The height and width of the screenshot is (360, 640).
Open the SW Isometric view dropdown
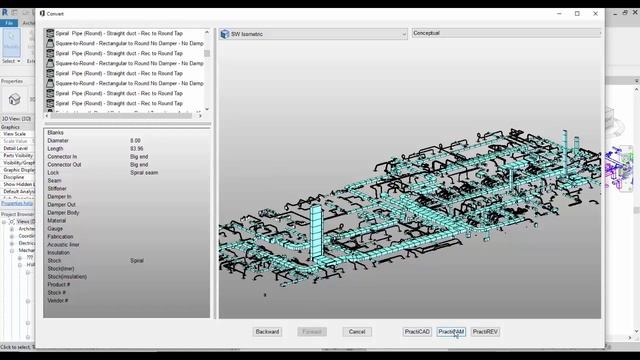pyautogui.click(x=313, y=34)
